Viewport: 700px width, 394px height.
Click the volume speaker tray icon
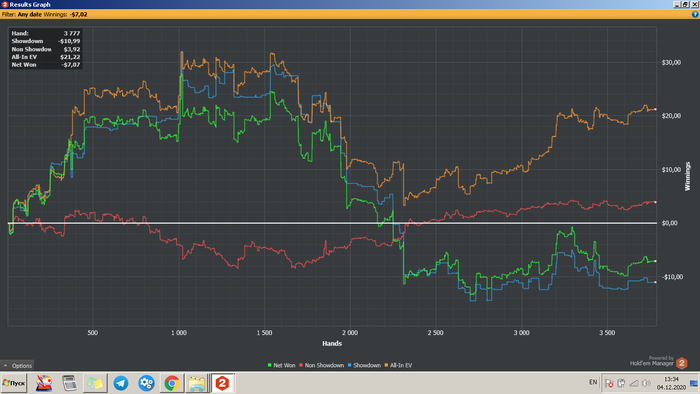[x=646, y=383]
